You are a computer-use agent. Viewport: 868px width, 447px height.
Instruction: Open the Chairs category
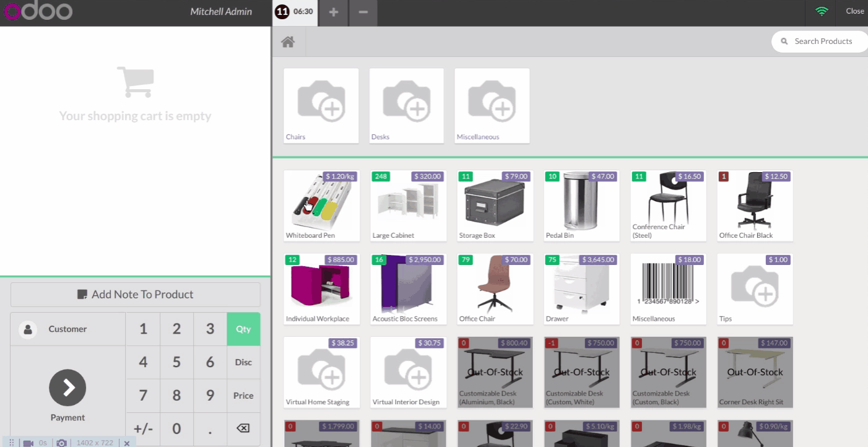[321, 106]
